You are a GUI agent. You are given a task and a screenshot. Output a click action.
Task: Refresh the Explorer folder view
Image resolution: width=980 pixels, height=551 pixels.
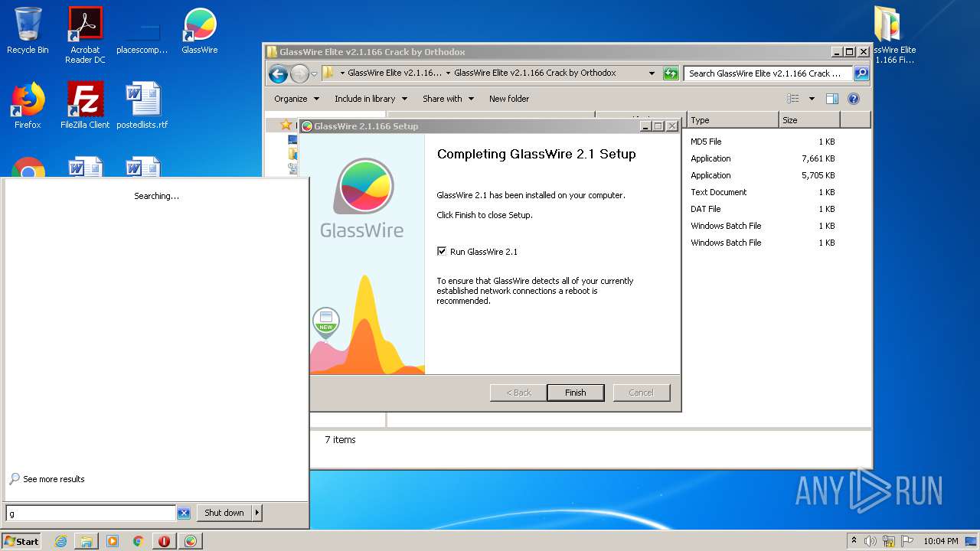[x=671, y=73]
